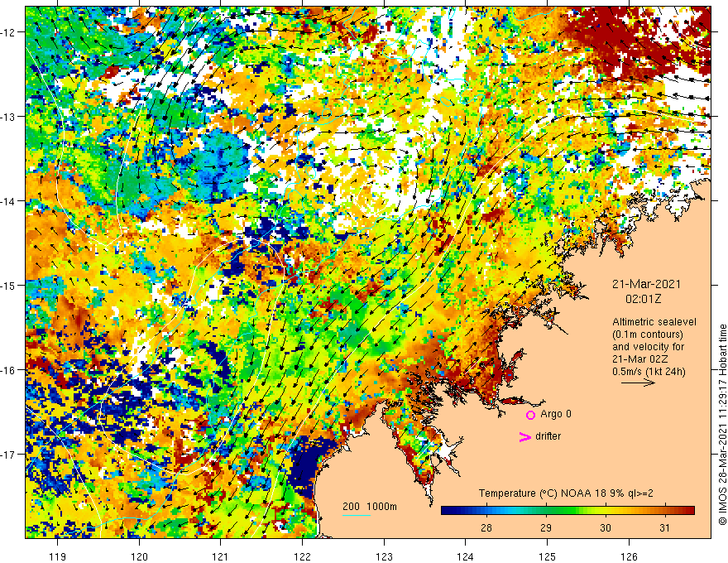The image size is (728, 563).
Task: Click the 0.5m/s velocity scale arrow
Action: [x=638, y=383]
